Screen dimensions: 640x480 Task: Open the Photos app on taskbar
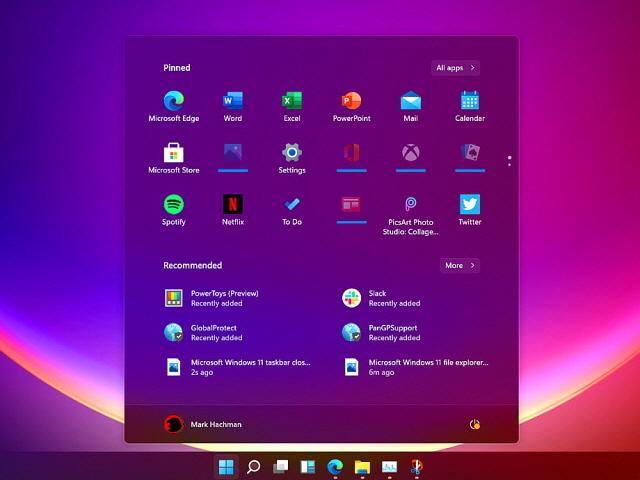389,467
